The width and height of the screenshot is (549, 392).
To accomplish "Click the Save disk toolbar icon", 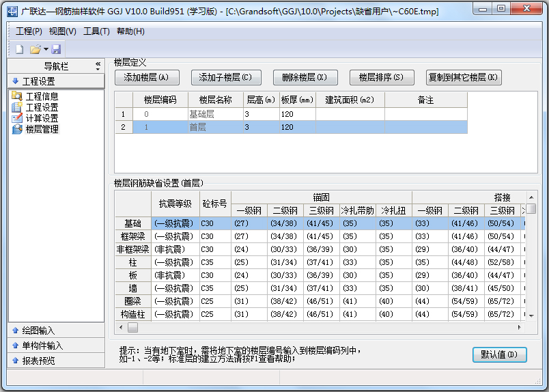I will click(x=56, y=49).
